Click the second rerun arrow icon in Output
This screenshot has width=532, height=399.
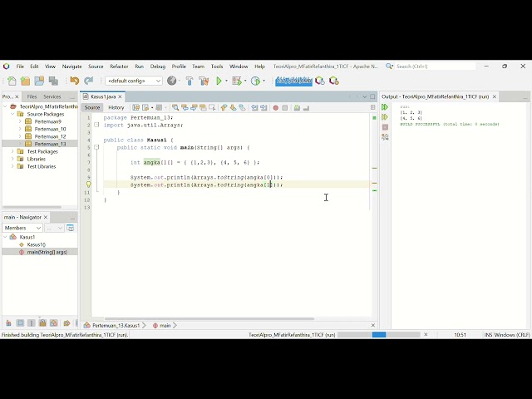click(385, 117)
